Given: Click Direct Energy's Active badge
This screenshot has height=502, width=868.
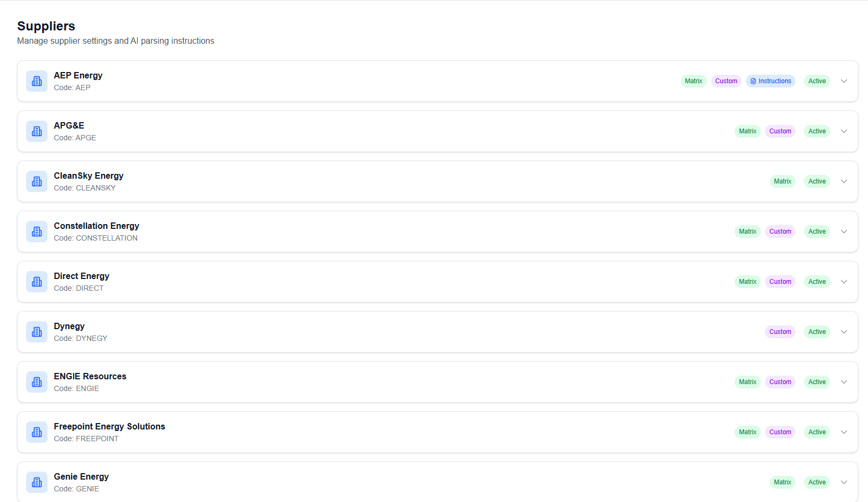Looking at the screenshot, I should pos(817,282).
